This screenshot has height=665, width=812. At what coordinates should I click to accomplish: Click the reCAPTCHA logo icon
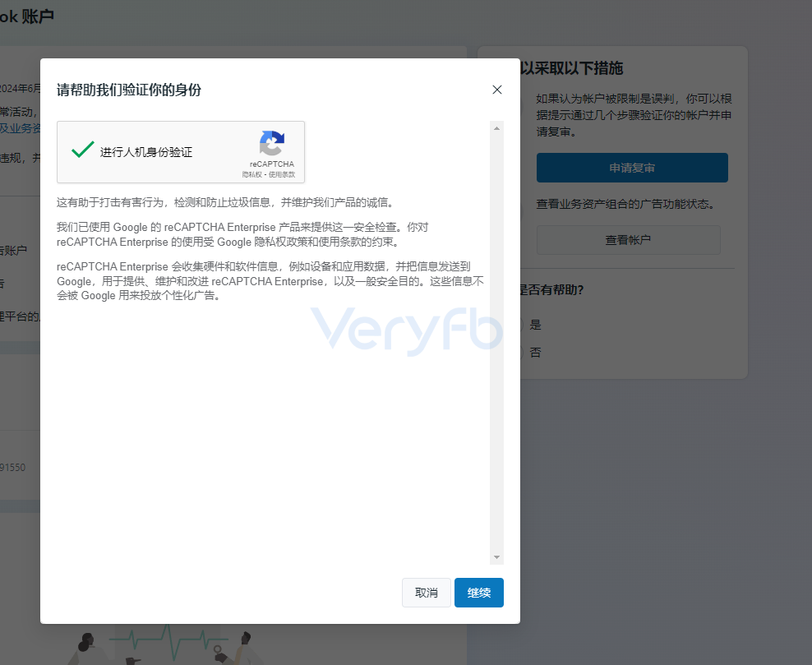point(272,143)
